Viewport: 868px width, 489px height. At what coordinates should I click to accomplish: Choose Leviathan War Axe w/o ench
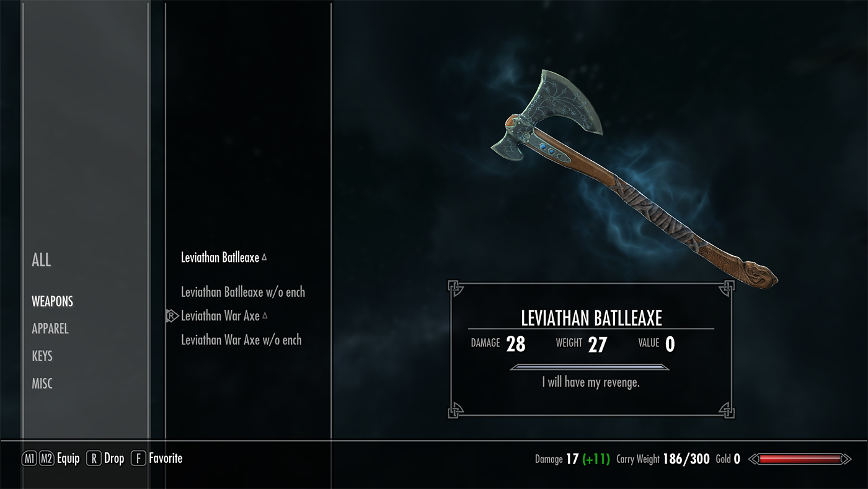click(241, 339)
